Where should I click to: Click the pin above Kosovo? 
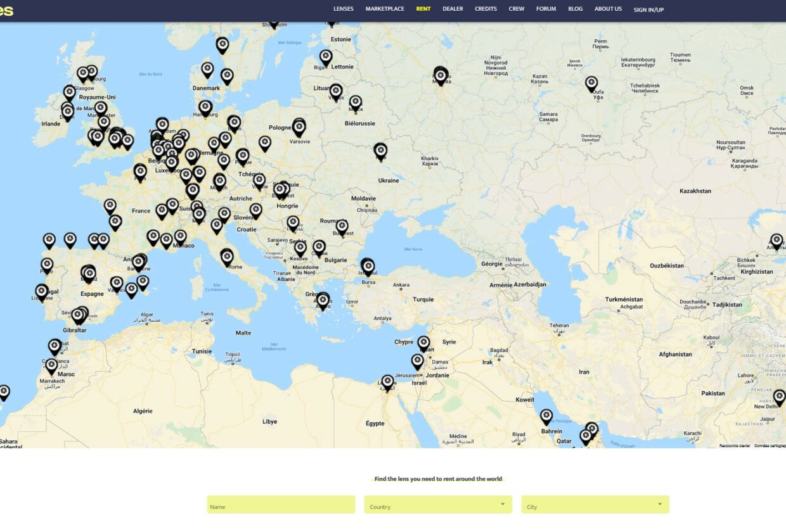(300, 249)
